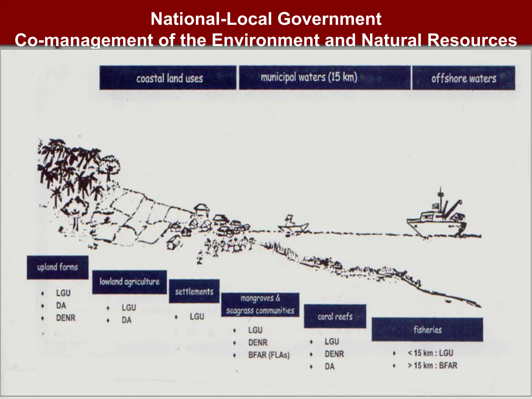Click the 'fisheries' label box
The width and height of the screenshot is (532, 399).
427,329
